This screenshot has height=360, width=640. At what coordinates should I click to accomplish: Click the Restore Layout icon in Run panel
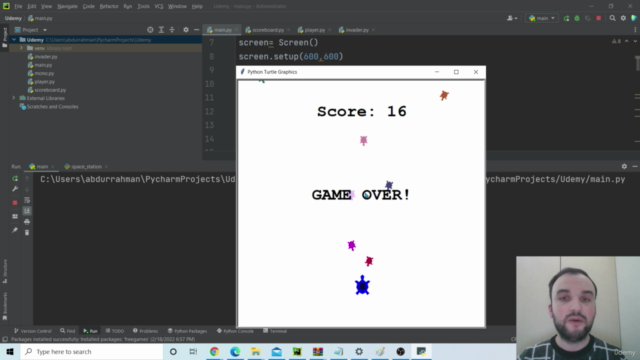pyautogui.click(x=15, y=216)
